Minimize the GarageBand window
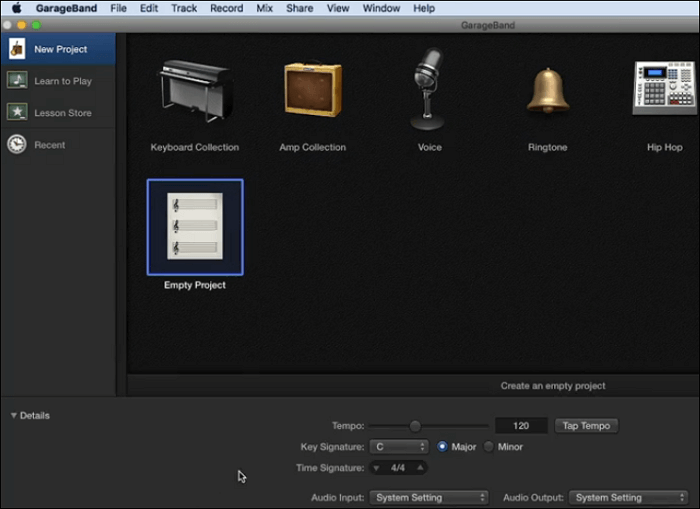The height and width of the screenshot is (509, 700). click(x=21, y=25)
